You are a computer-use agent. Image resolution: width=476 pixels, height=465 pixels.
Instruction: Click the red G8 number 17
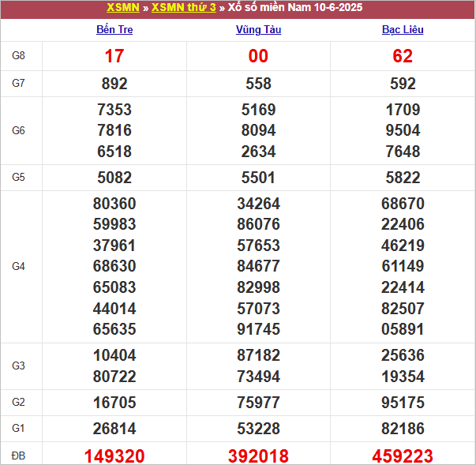click(114, 56)
